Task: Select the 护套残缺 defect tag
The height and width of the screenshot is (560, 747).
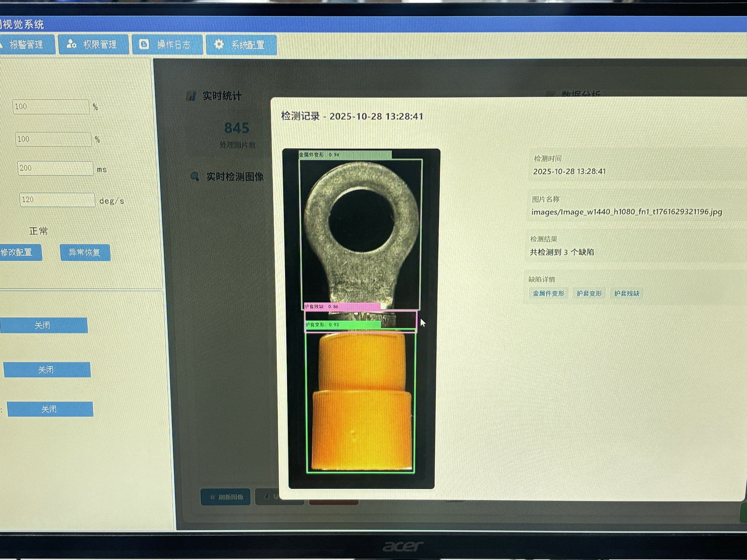Action: pos(626,293)
